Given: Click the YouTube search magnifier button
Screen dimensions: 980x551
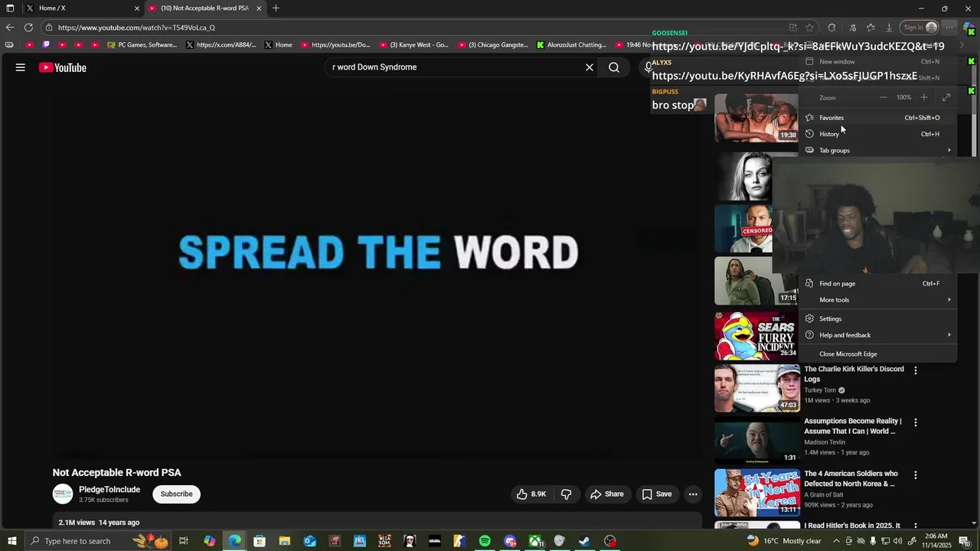Looking at the screenshot, I should (614, 67).
